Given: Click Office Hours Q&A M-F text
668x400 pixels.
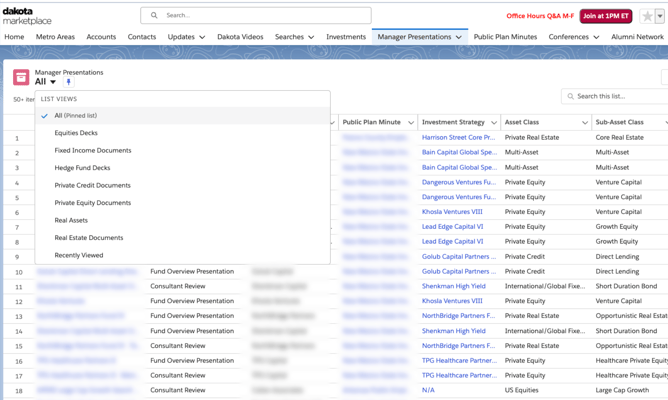Looking at the screenshot, I should 540,16.
